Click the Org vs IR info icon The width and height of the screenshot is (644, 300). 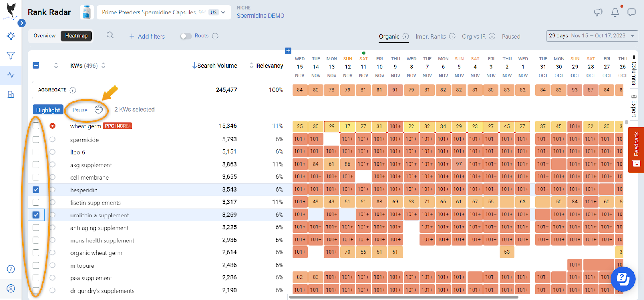click(x=492, y=36)
